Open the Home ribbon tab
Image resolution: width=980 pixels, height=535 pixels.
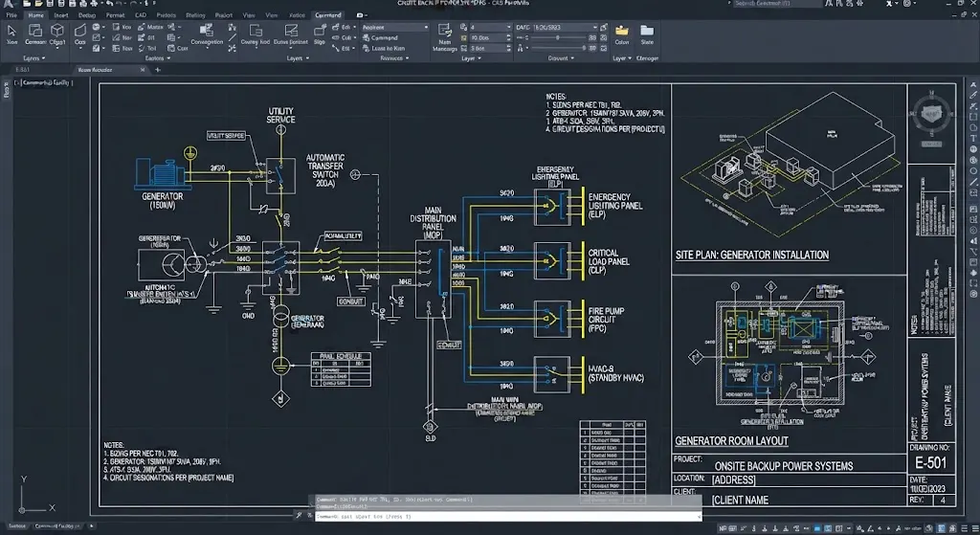coord(35,15)
